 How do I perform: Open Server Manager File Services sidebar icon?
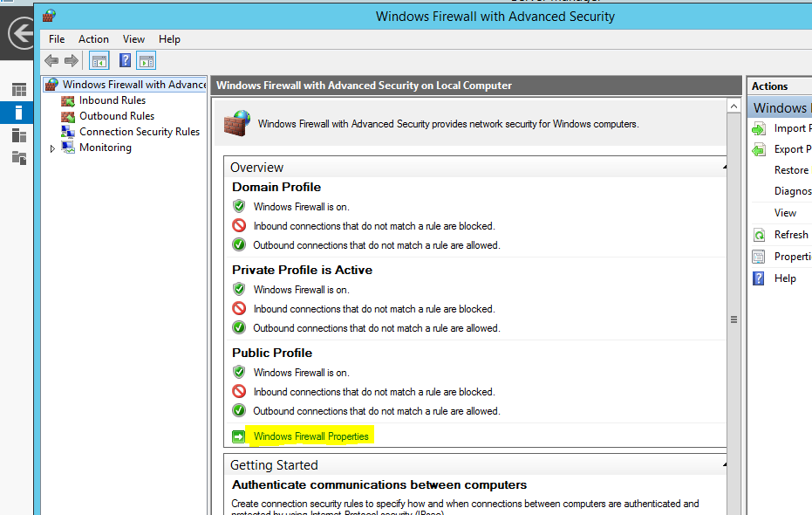click(19, 158)
